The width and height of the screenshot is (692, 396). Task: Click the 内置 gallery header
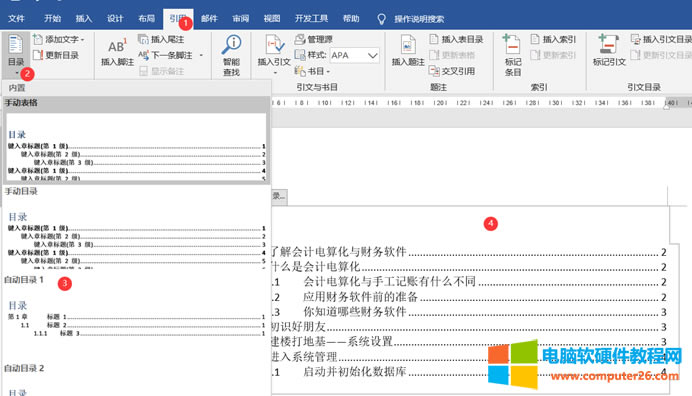136,88
